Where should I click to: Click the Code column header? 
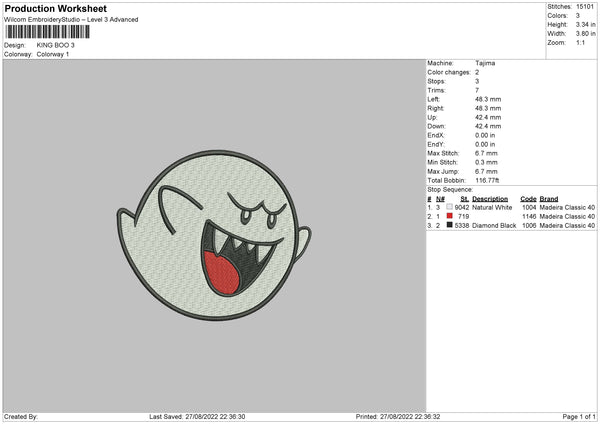point(529,198)
